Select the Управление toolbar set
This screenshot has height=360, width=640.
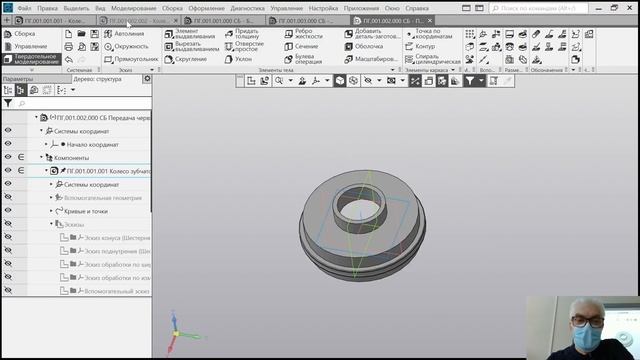coord(27,47)
